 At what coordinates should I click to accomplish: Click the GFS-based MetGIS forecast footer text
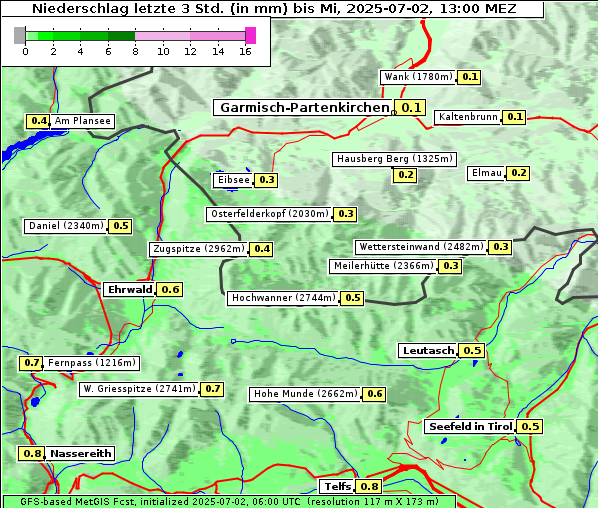(229, 502)
